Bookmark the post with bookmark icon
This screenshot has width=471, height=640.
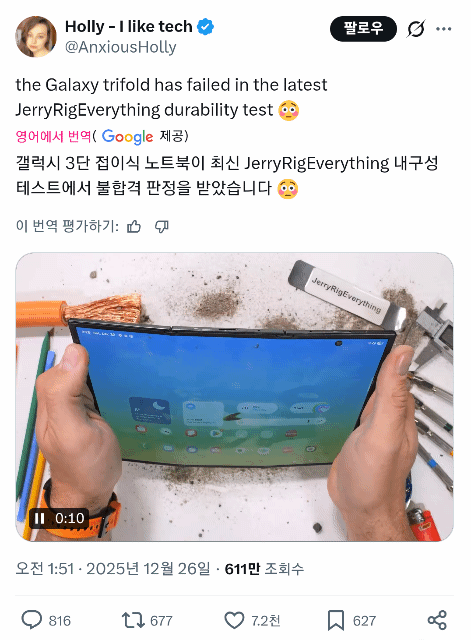[336, 620]
